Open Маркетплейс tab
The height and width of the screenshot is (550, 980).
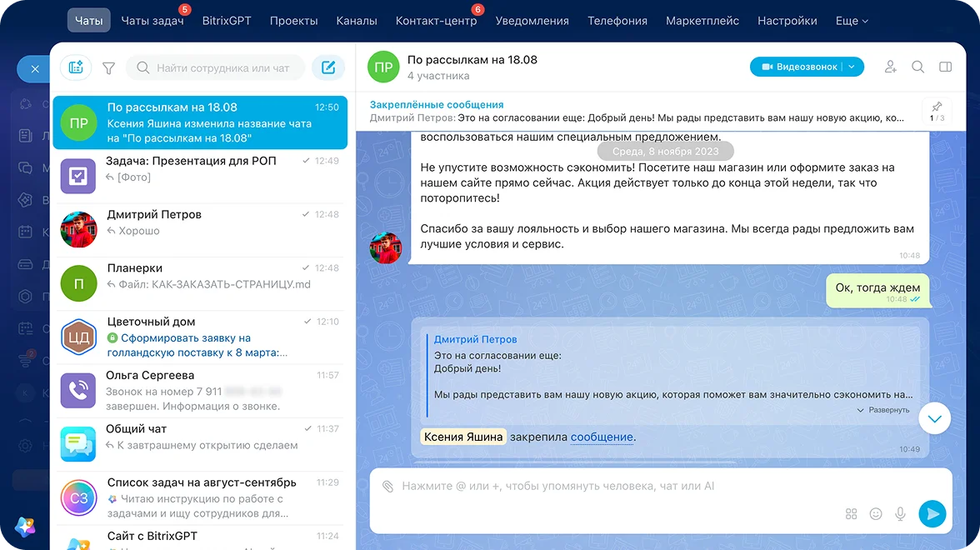pos(702,21)
